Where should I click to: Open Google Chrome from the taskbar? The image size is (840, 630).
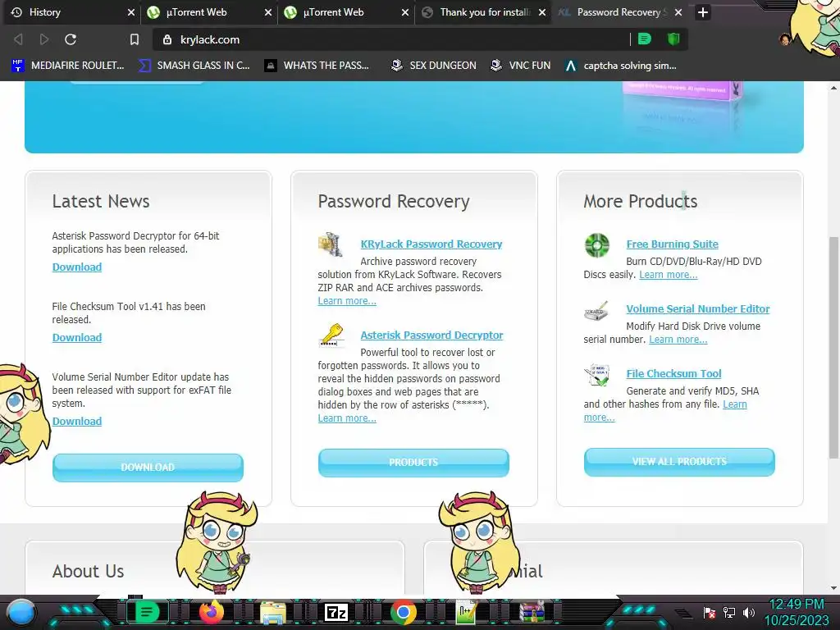pyautogui.click(x=404, y=612)
